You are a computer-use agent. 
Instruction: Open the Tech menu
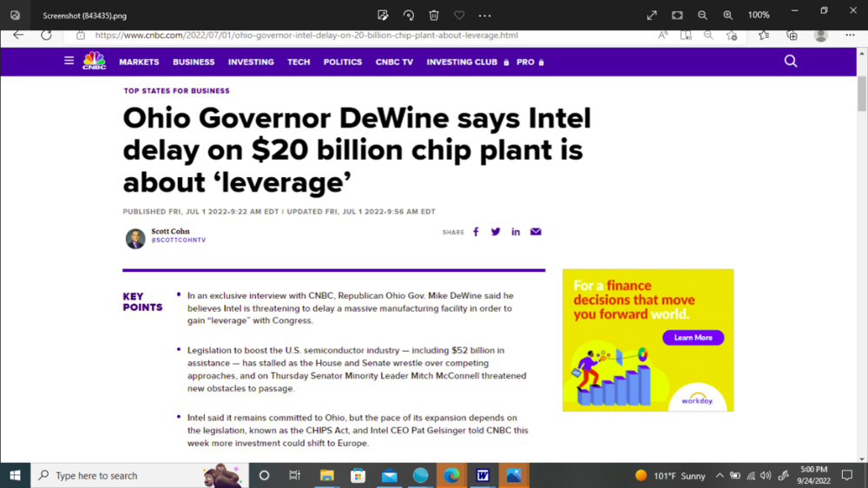(x=299, y=62)
